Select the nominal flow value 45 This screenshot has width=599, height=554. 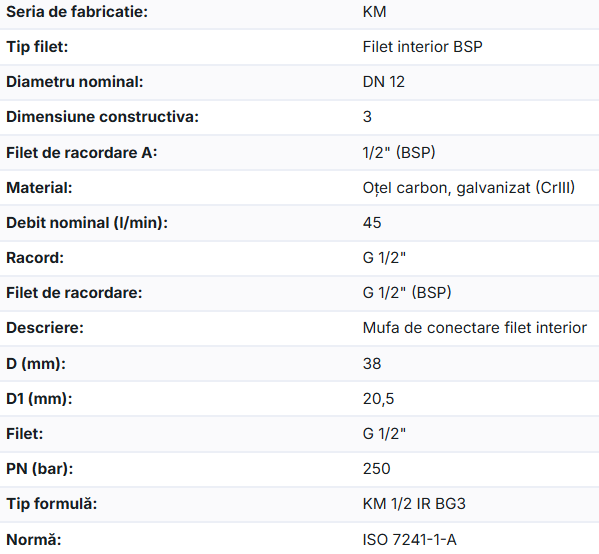click(372, 223)
